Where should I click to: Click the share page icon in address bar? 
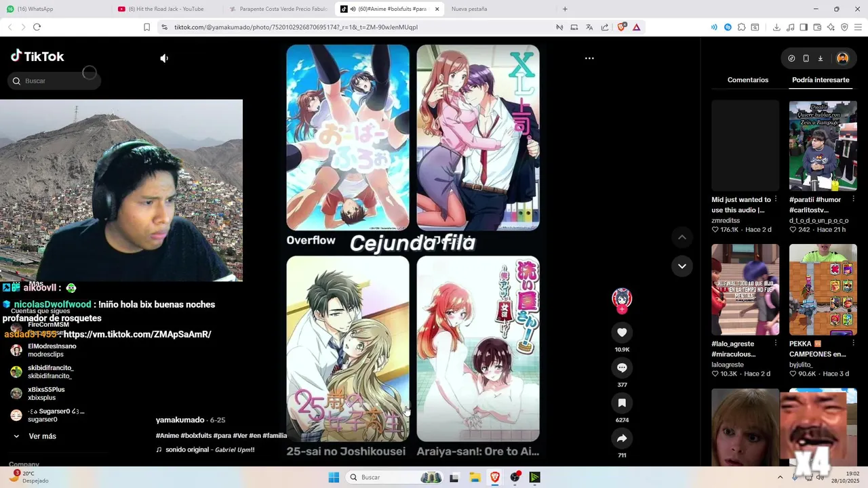[604, 27]
